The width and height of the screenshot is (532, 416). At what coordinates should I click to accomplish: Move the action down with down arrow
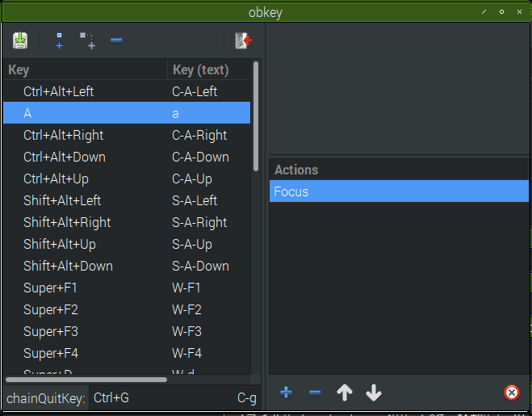coord(374,393)
